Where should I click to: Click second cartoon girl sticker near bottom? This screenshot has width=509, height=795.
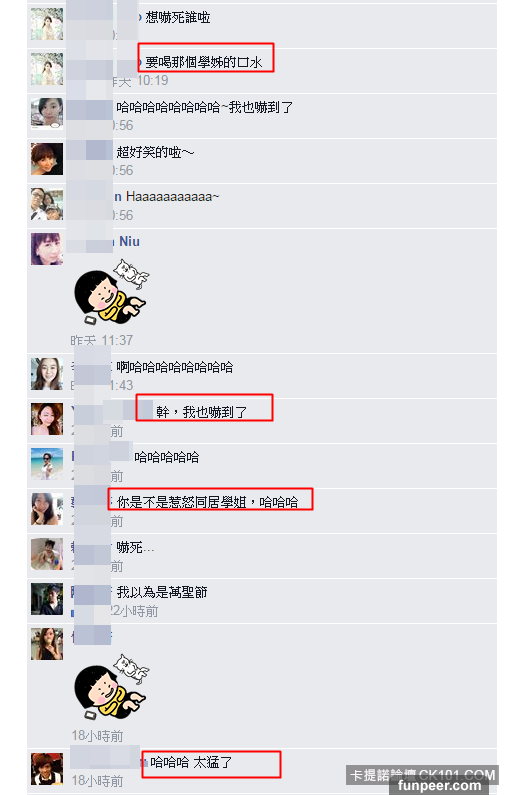tap(112, 686)
